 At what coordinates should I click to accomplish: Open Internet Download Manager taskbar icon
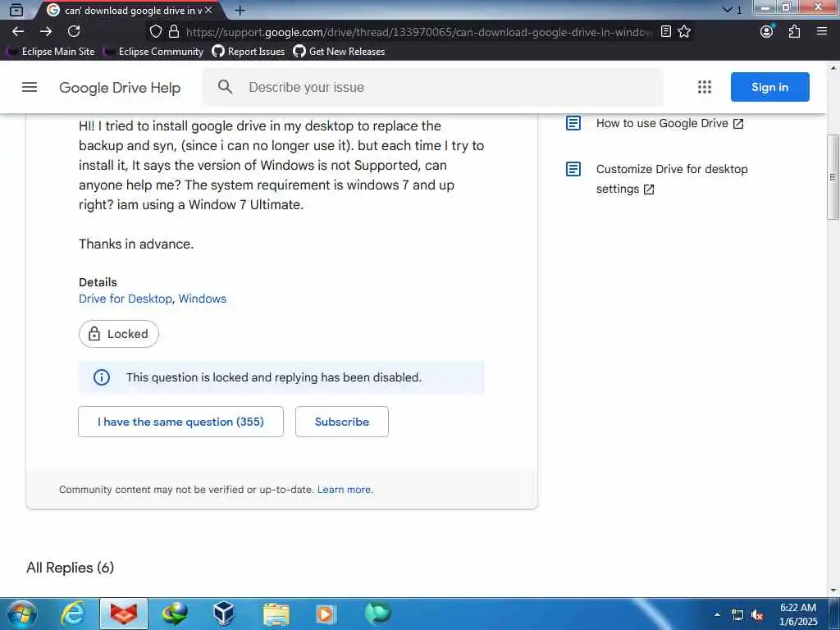(x=175, y=614)
